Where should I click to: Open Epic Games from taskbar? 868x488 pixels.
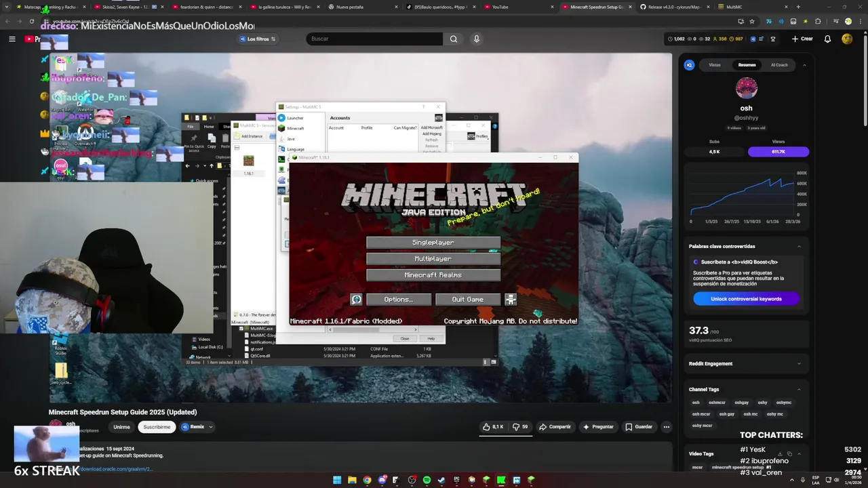tap(456, 480)
